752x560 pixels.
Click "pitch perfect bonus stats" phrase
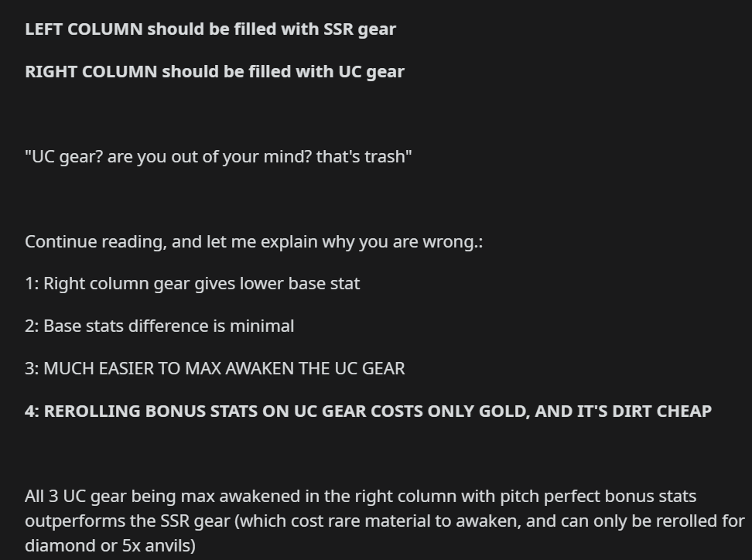[x=598, y=497]
